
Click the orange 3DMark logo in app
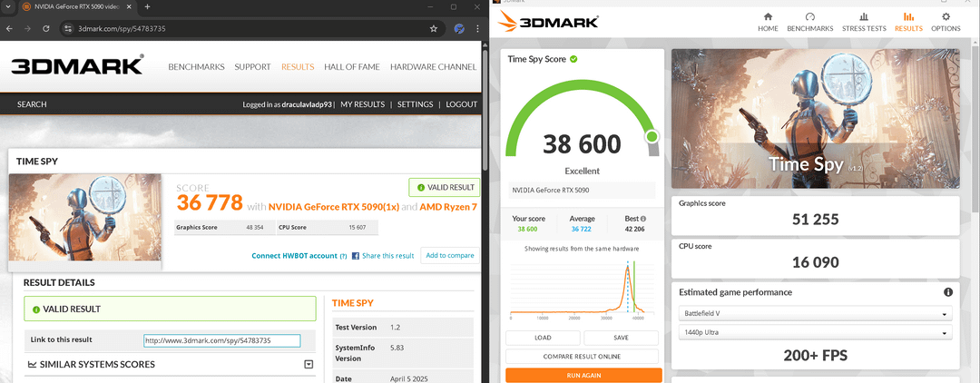(548, 21)
